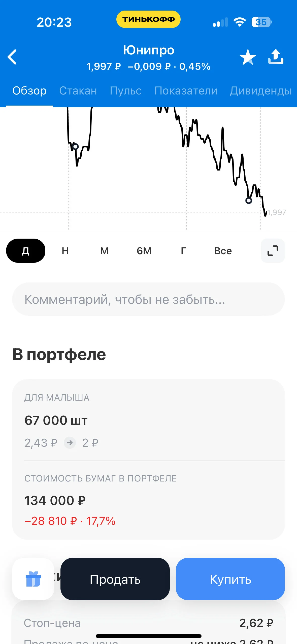Tap the back arrow in the header
This screenshot has height=644, width=297.
pos(12,57)
